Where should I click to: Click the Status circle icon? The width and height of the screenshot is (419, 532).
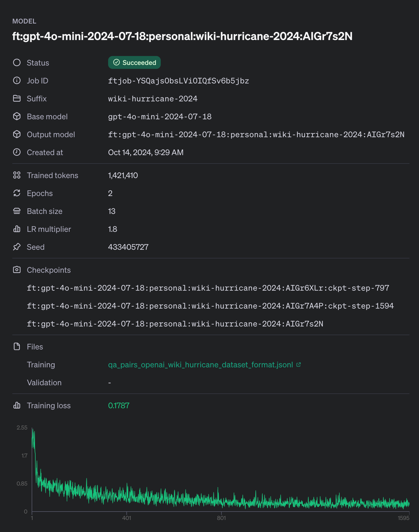pyautogui.click(x=17, y=62)
